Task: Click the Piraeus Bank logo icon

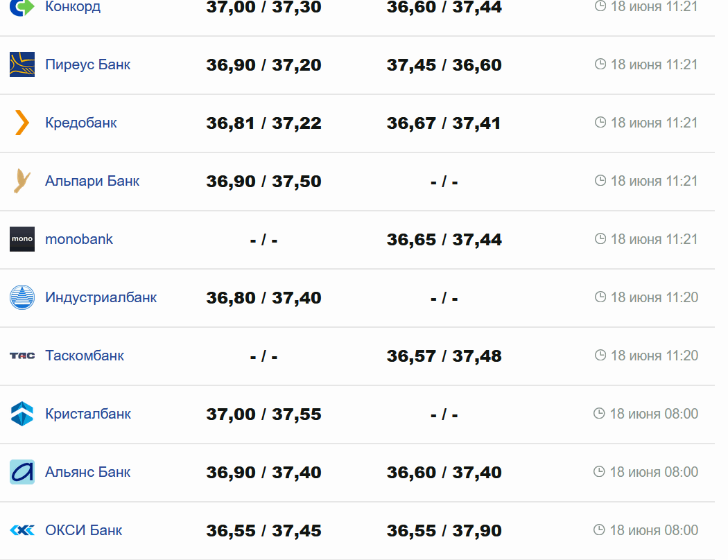Action: pos(22,64)
